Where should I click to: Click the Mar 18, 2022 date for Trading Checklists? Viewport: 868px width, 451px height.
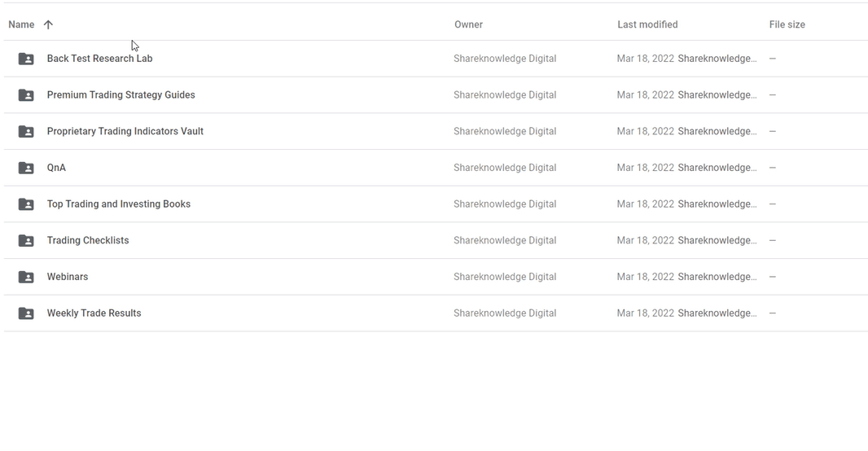tap(646, 240)
